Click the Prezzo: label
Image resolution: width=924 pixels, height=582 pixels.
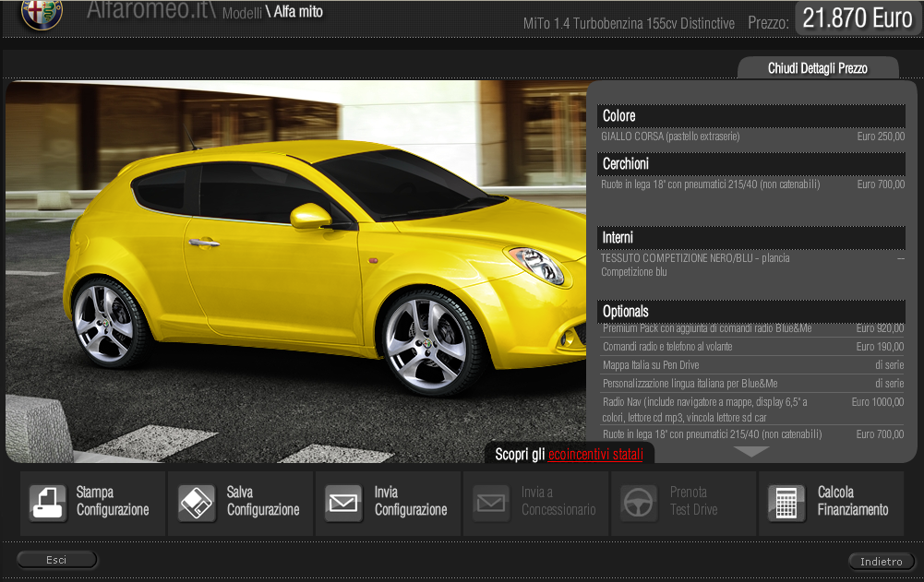coord(768,24)
